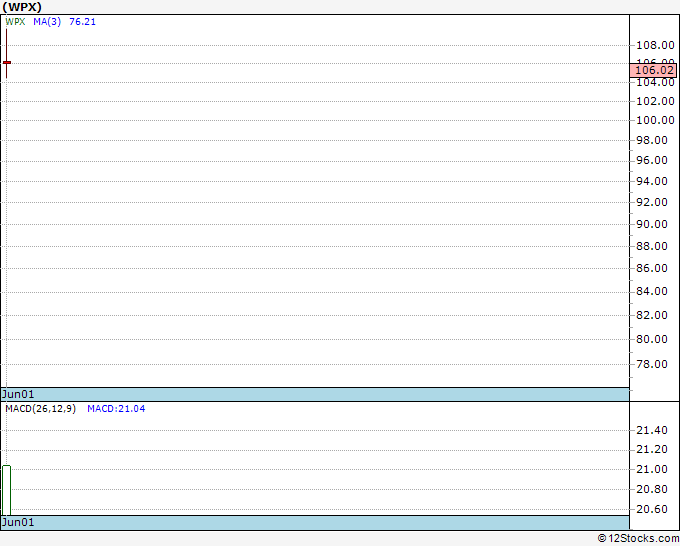This screenshot has height=546, width=680.
Task: Click the 92.00 price axis label
Action: (651, 202)
